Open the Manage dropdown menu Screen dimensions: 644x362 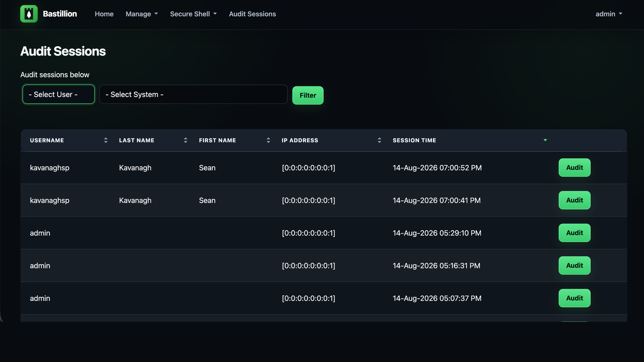coord(142,14)
